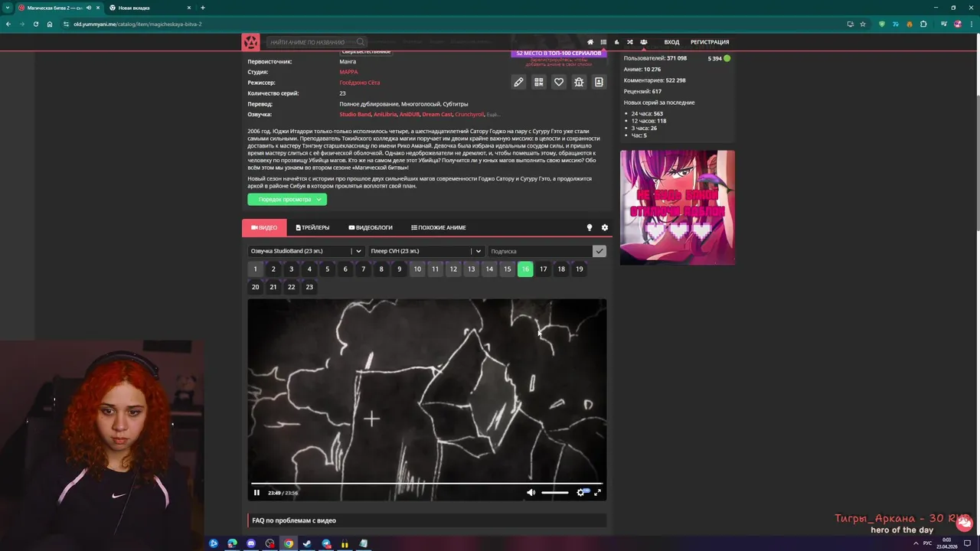Select episode 20
Viewport: 980px width, 551px height.
(x=255, y=287)
